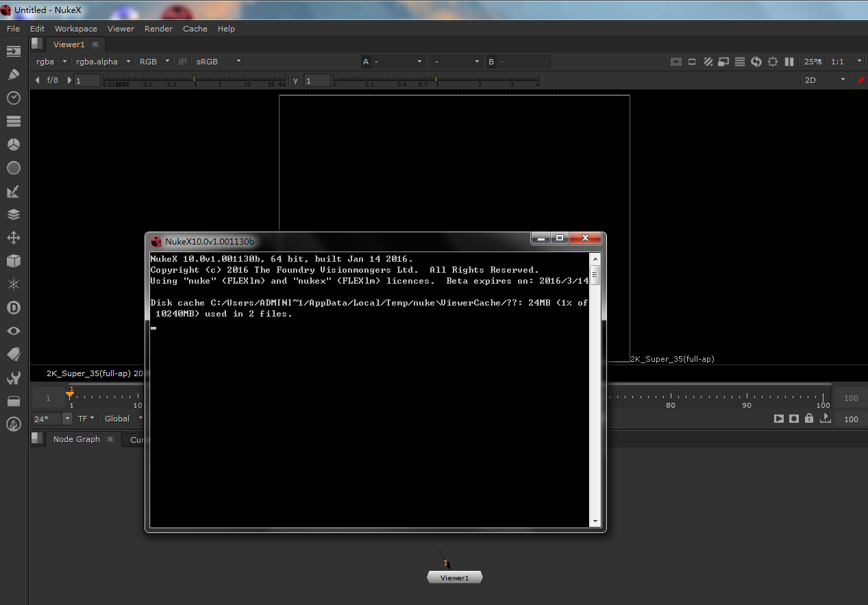Open the Draw nodes paintbrush menu
Viewport: 868px width, 605px height.
[14, 75]
